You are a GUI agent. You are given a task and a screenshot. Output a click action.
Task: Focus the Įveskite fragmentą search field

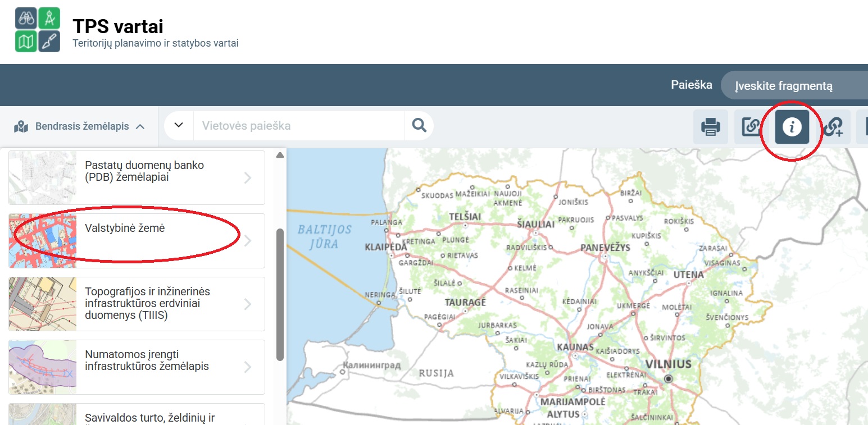794,85
